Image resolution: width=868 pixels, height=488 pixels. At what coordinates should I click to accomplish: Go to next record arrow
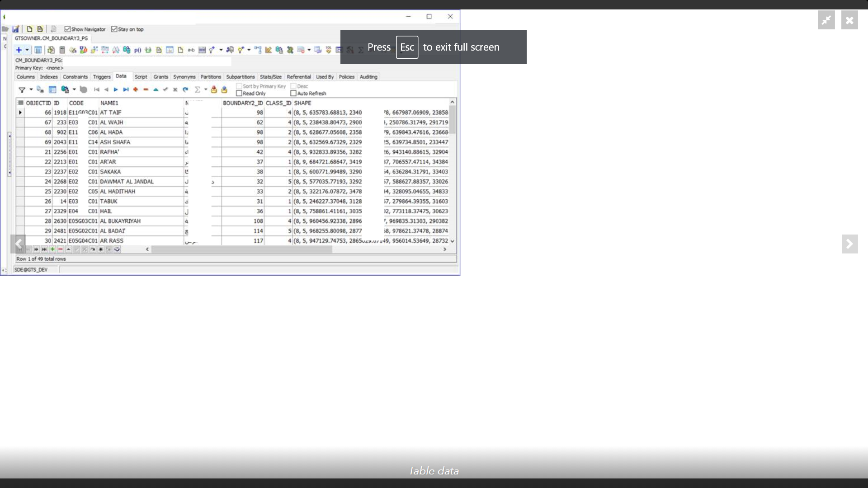coord(116,90)
